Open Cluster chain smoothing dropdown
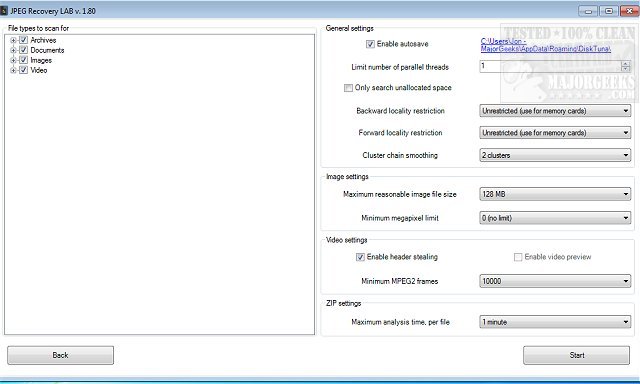Image resolution: width=640 pixels, height=384 pixels. click(x=555, y=155)
